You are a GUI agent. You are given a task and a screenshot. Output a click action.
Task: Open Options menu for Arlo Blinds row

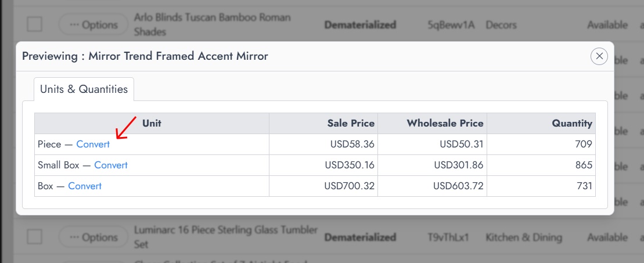(93, 24)
